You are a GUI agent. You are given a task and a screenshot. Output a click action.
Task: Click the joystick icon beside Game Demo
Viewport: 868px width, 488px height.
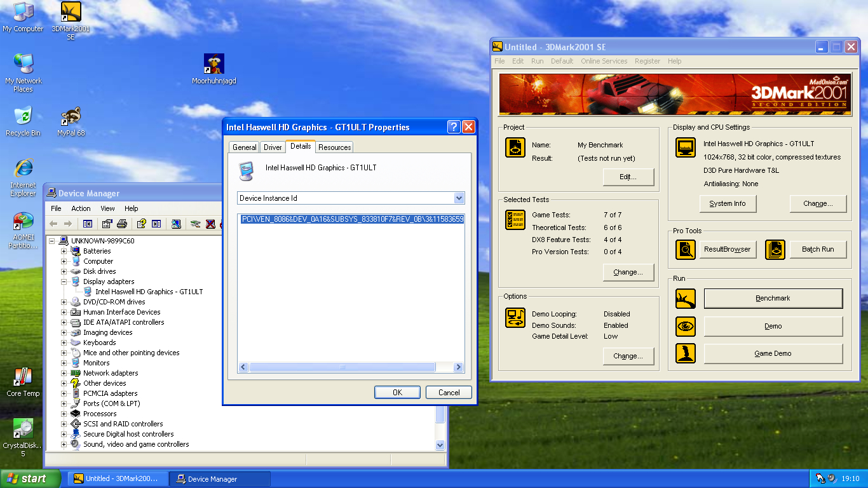pyautogui.click(x=686, y=353)
